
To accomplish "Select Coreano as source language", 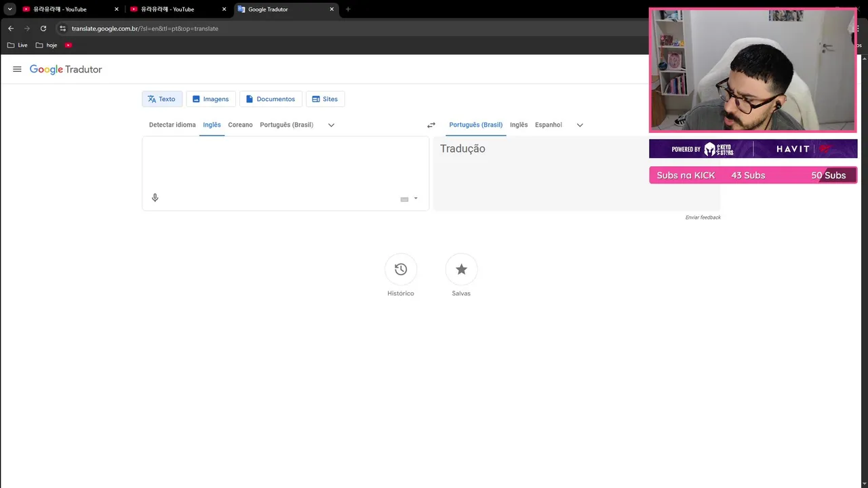I will coord(240,125).
